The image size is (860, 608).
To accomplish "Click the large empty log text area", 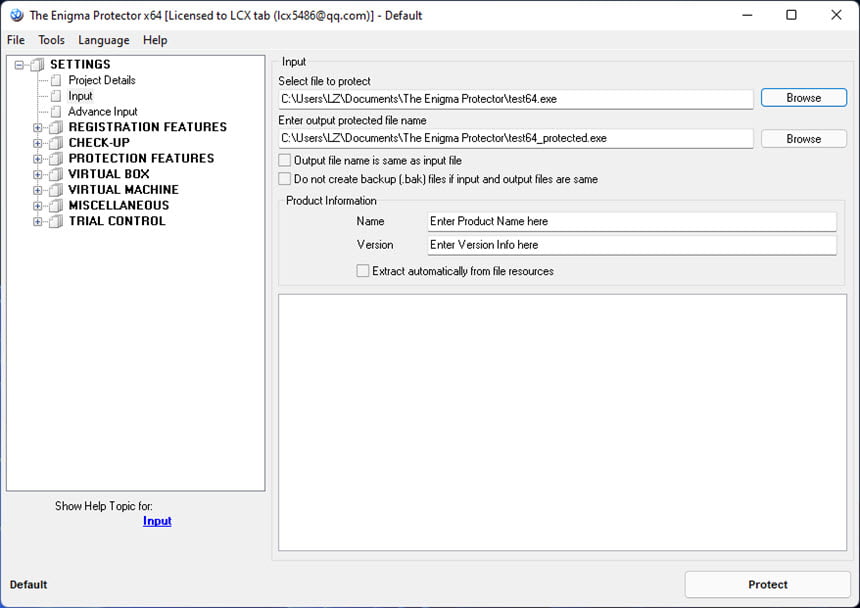I will point(562,422).
